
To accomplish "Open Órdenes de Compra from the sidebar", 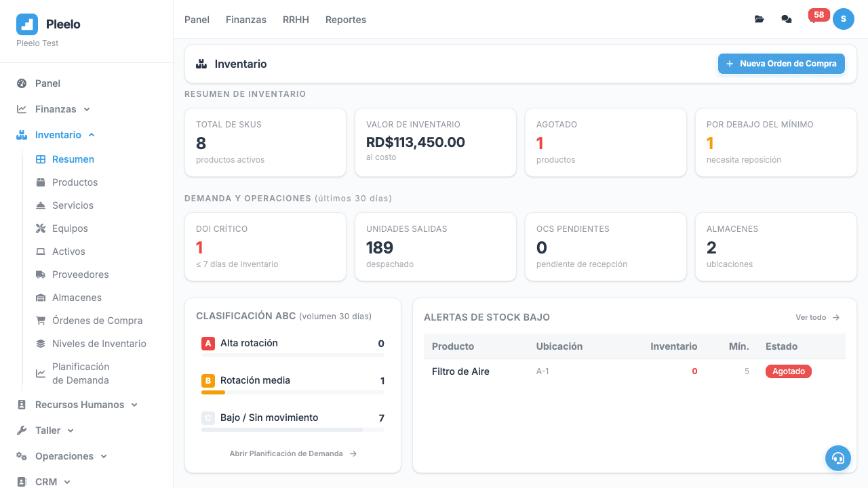I will [x=98, y=321].
